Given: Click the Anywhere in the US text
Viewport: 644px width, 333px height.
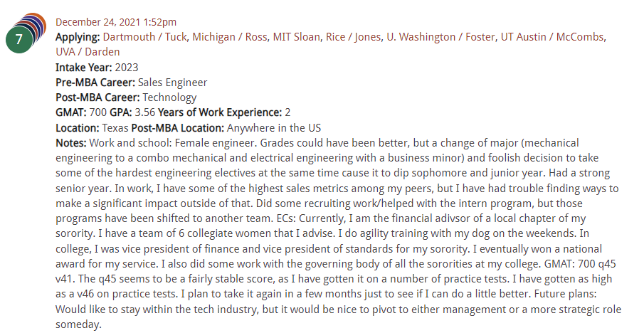Looking at the screenshot, I should click(x=273, y=128).
